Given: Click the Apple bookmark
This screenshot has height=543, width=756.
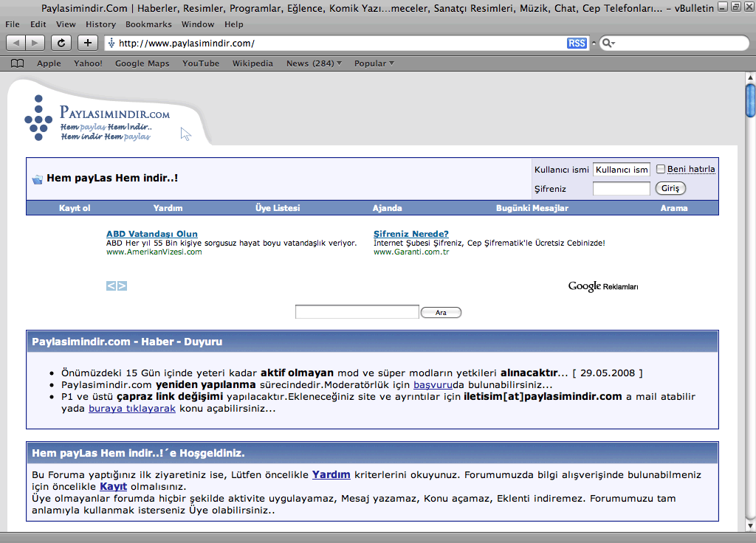Looking at the screenshot, I should click(49, 63).
